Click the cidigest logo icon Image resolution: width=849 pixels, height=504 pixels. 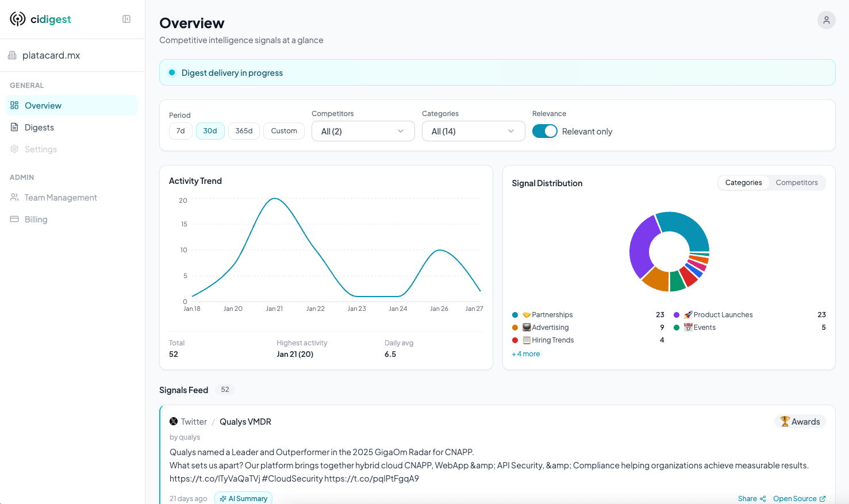click(x=18, y=19)
